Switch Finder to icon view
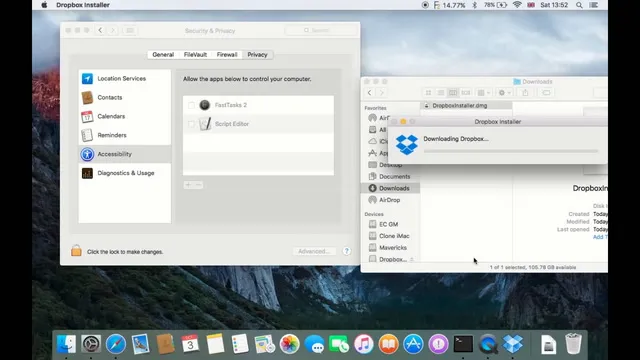 [428, 93]
